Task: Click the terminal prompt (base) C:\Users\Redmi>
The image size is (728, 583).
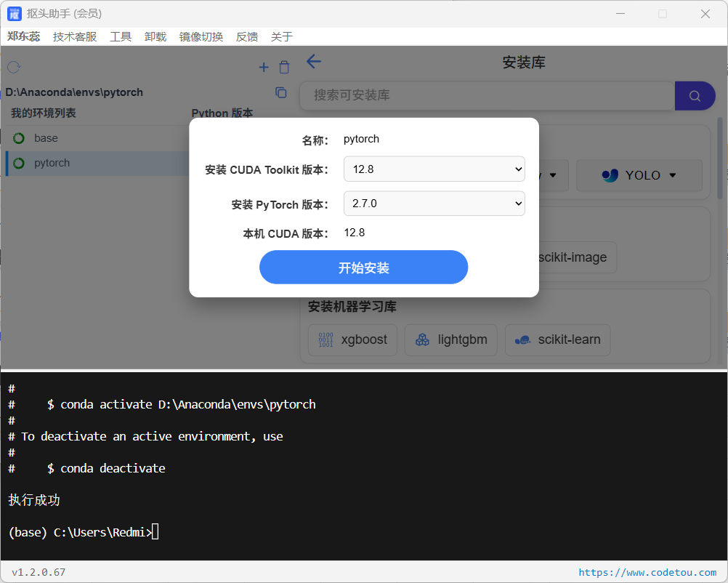Action: tap(81, 532)
